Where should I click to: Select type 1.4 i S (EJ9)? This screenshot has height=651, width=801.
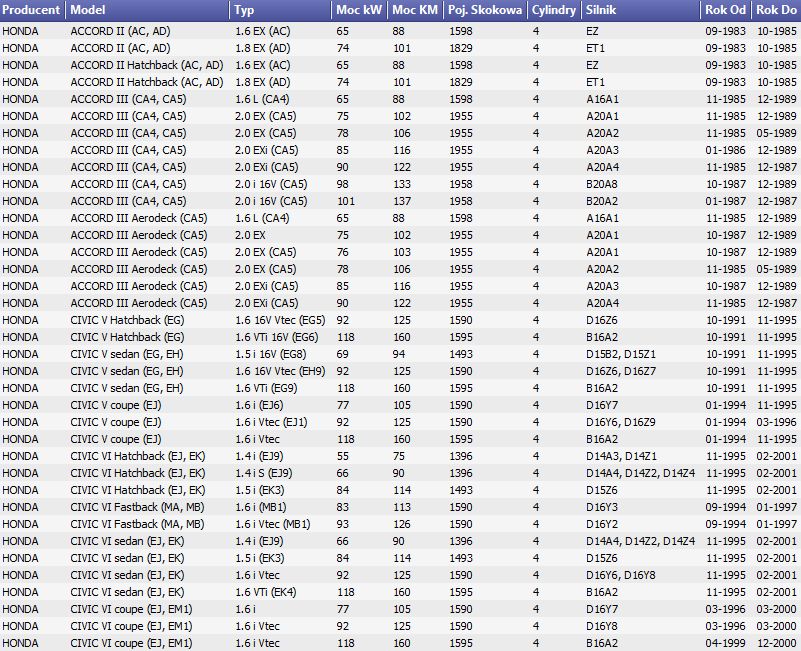click(264, 473)
